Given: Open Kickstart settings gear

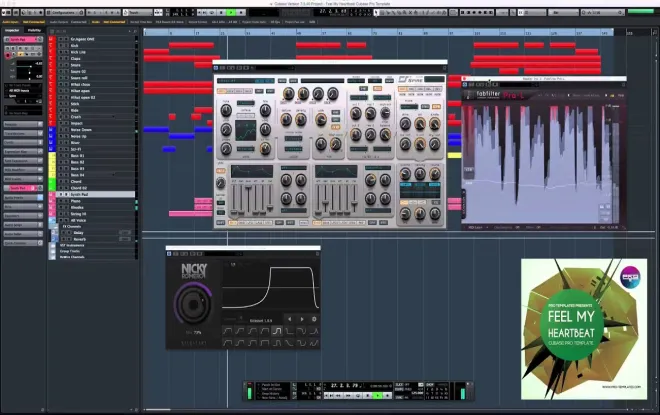Looking at the screenshot, I should [x=314, y=319].
